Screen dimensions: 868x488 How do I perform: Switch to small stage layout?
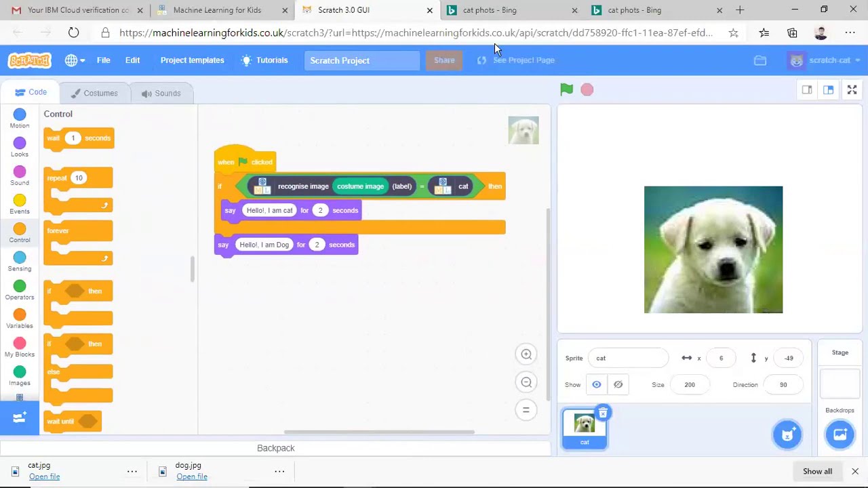(807, 89)
